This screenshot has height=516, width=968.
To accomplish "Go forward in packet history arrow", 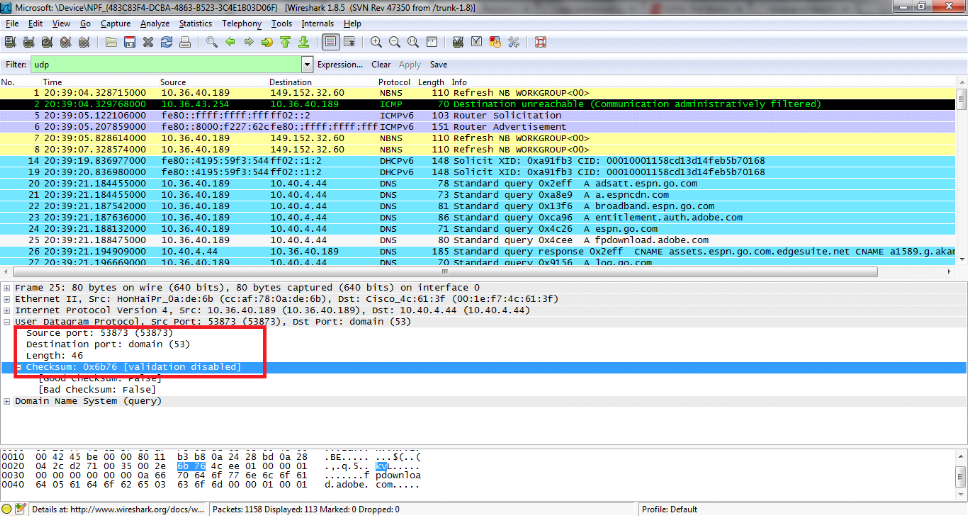I will point(249,42).
